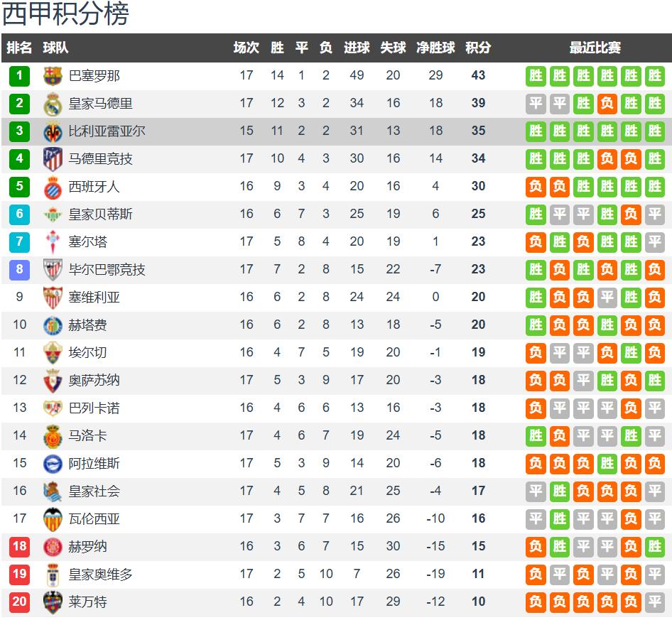Image resolution: width=672 pixels, height=620 pixels.
Task: Click the 进球 column header
Action: [357, 48]
